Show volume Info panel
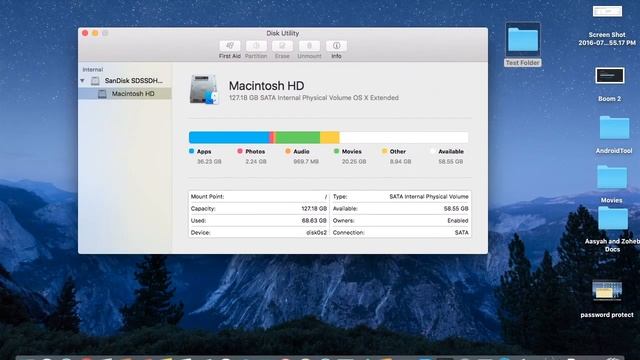The image size is (640, 360). click(336, 46)
